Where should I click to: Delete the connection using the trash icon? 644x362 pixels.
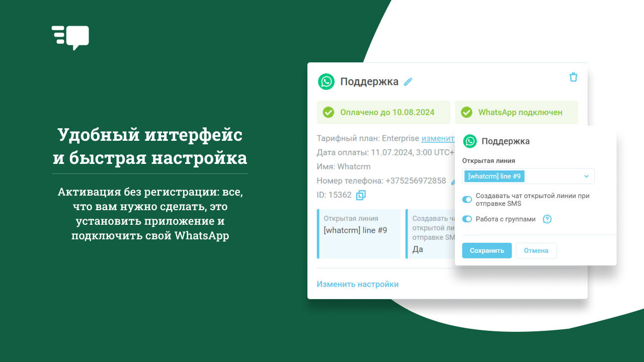coord(573,77)
